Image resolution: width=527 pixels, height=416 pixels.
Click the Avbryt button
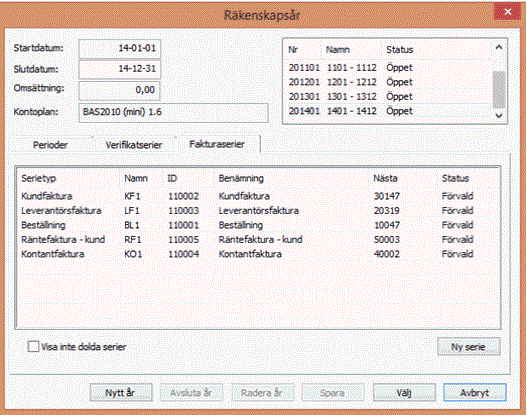coord(475,392)
